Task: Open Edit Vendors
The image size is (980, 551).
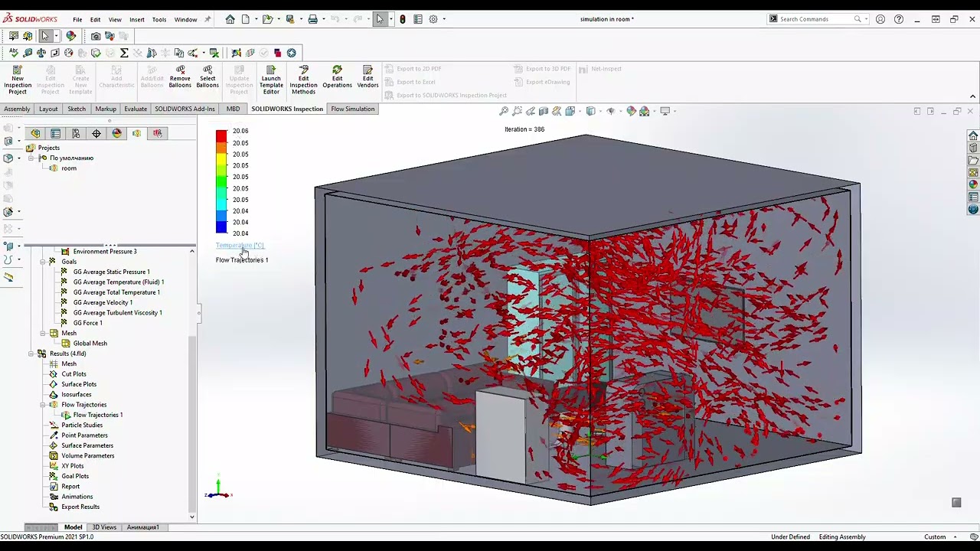Action: 367,77
